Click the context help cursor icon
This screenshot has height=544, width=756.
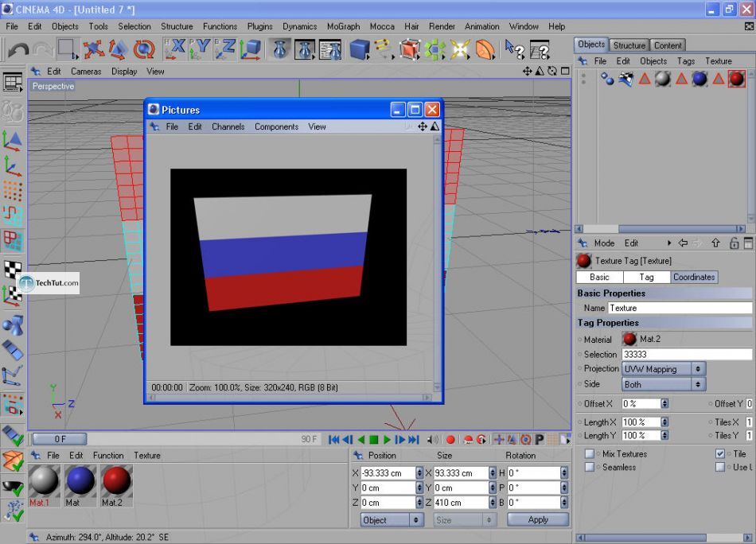coord(514,49)
